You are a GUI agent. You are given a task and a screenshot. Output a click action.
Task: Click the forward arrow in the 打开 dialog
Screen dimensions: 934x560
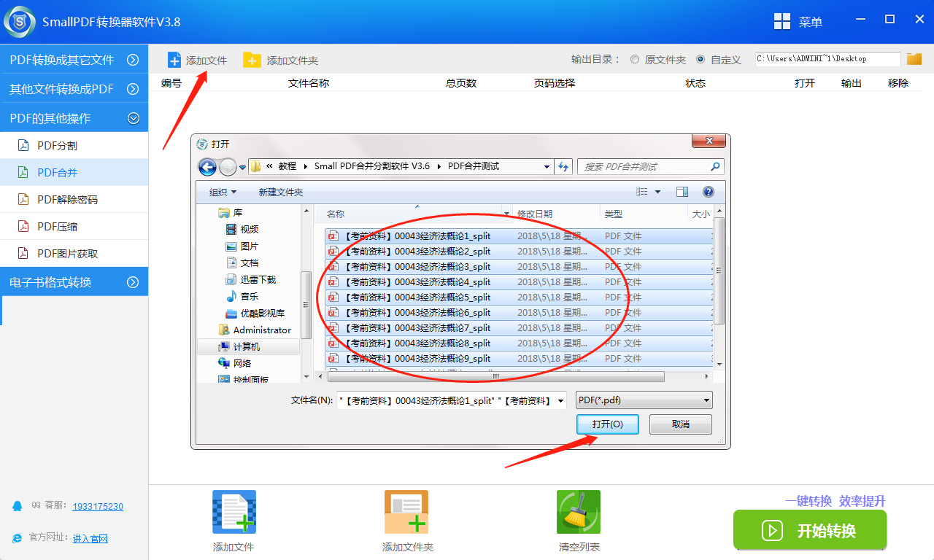pos(228,167)
